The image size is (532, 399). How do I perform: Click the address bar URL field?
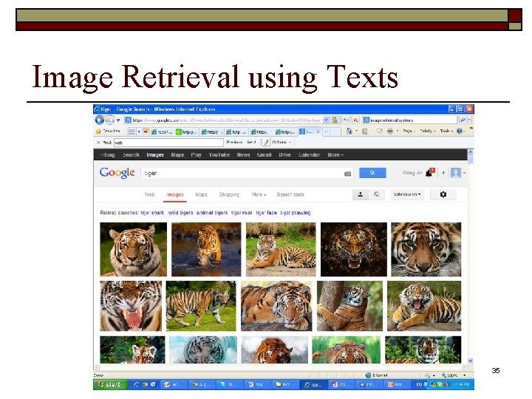click(x=223, y=120)
